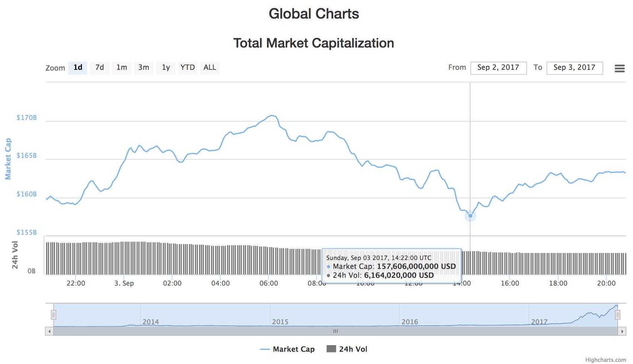Image resolution: width=633 pixels, height=364 pixels.
Task: Open the Highcharts.com credits link
Action: 605,360
